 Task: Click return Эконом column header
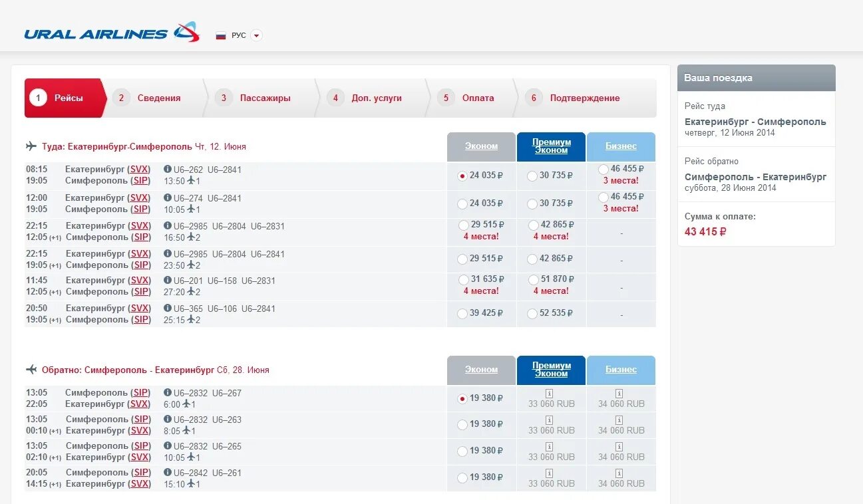click(481, 370)
